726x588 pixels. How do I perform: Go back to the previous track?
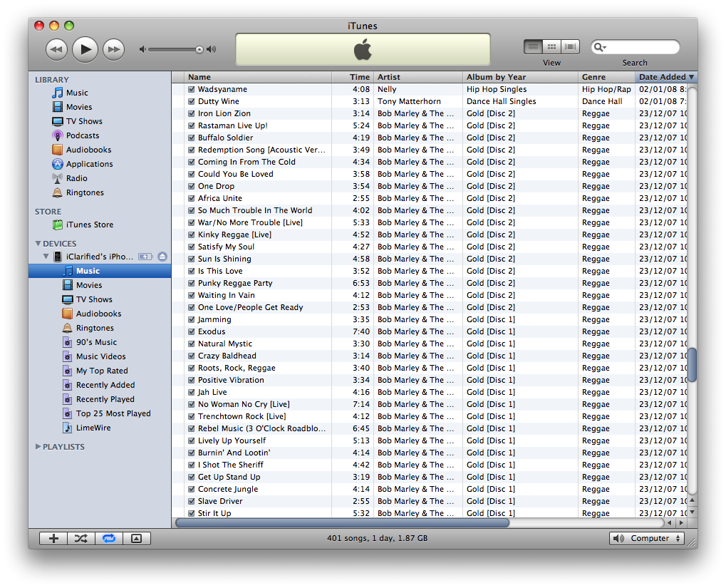56,49
